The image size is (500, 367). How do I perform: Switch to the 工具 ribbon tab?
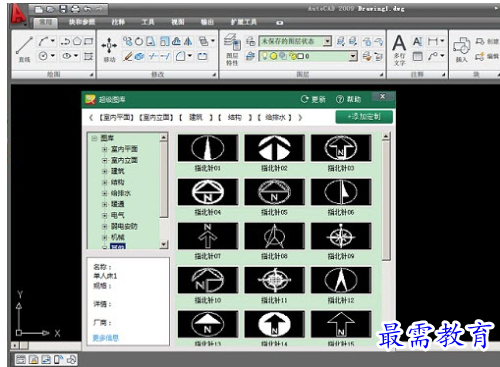pyautogui.click(x=148, y=22)
